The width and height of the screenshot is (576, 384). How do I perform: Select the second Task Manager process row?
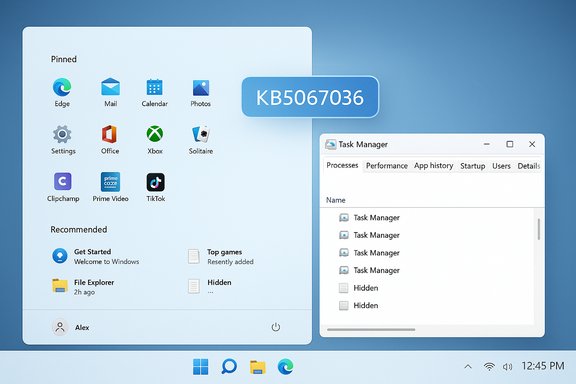tap(428, 235)
